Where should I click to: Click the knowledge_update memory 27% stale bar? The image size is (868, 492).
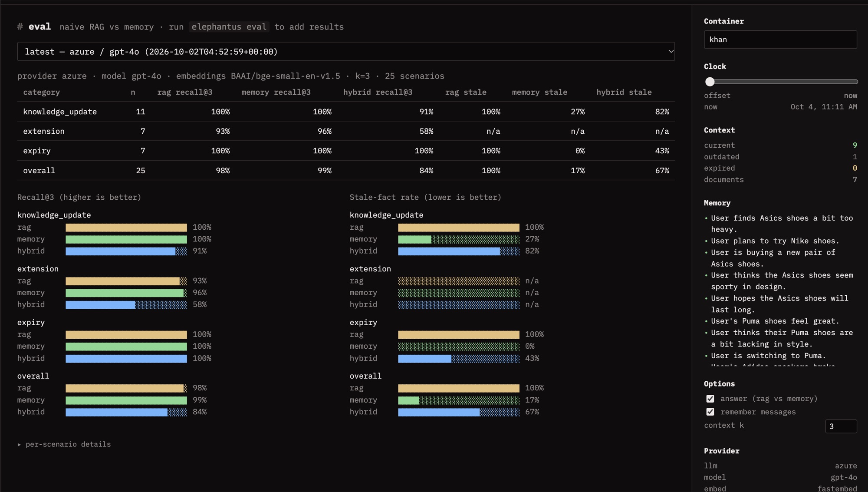click(459, 239)
